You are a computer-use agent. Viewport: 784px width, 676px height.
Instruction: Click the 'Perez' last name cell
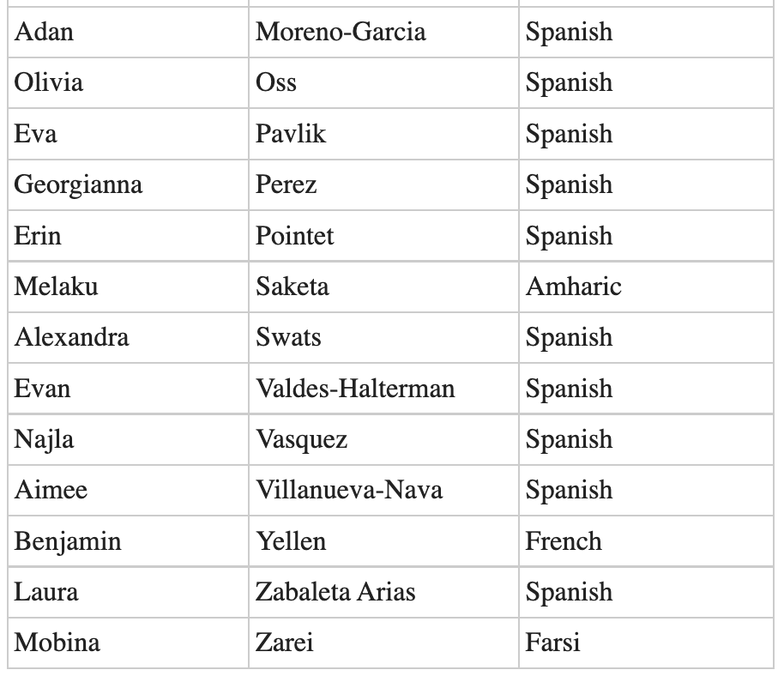pyautogui.click(x=286, y=185)
